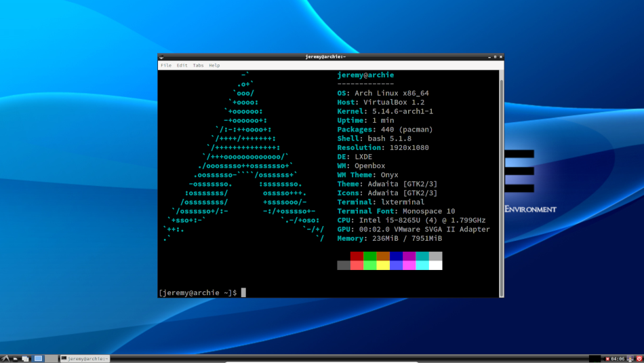Click the 'Uptime: 1 min' line
The height and width of the screenshot is (363, 644).
tap(365, 121)
